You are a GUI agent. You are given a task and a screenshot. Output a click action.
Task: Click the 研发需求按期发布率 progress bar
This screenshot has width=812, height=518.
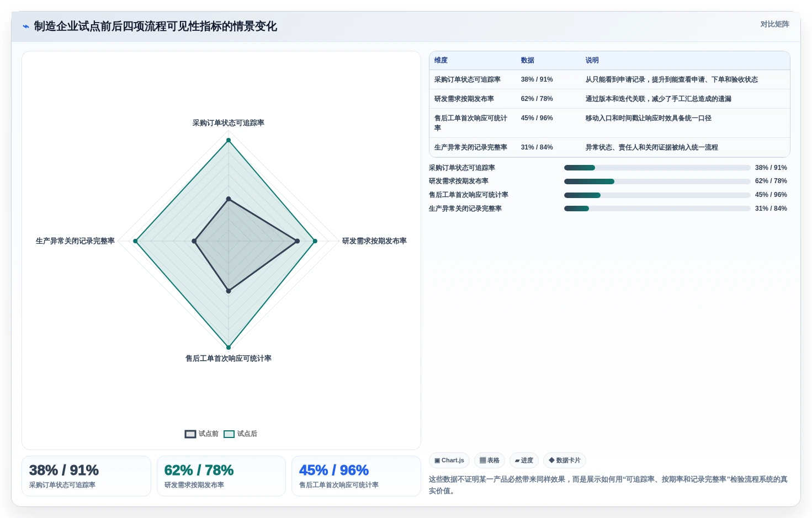[x=657, y=181]
